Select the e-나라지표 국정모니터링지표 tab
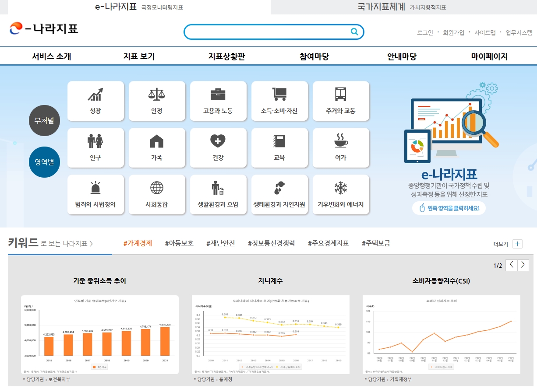Screen dimensions: 537x392 (139, 7)
